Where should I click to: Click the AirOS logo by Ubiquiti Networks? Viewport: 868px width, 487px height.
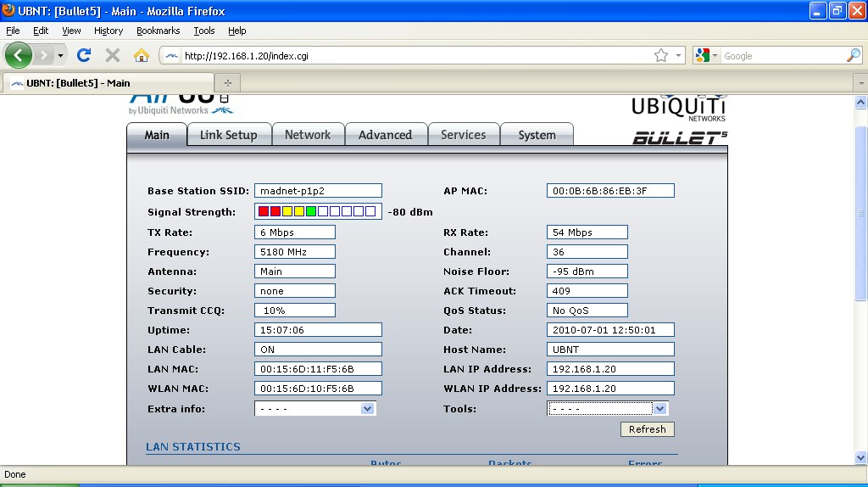181,104
